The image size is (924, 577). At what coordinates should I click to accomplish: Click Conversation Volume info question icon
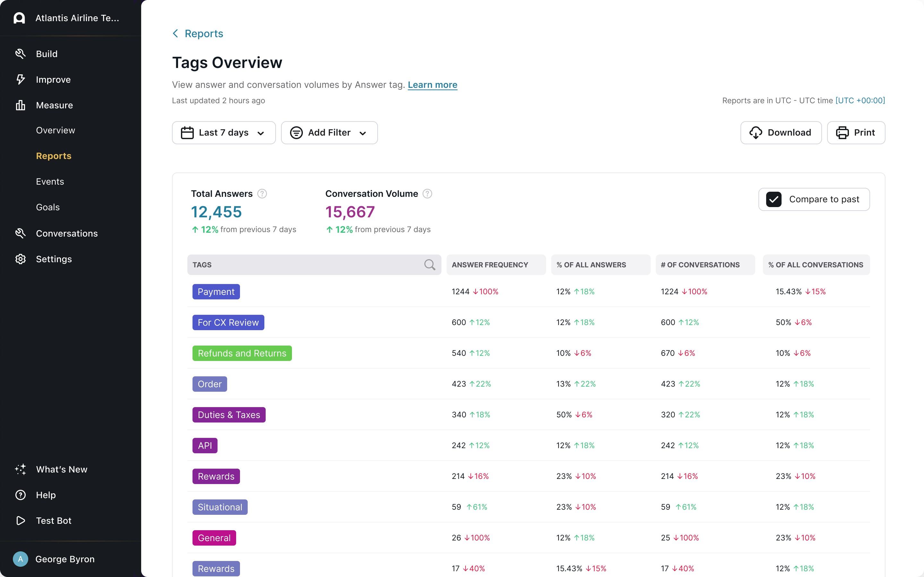pyautogui.click(x=427, y=194)
